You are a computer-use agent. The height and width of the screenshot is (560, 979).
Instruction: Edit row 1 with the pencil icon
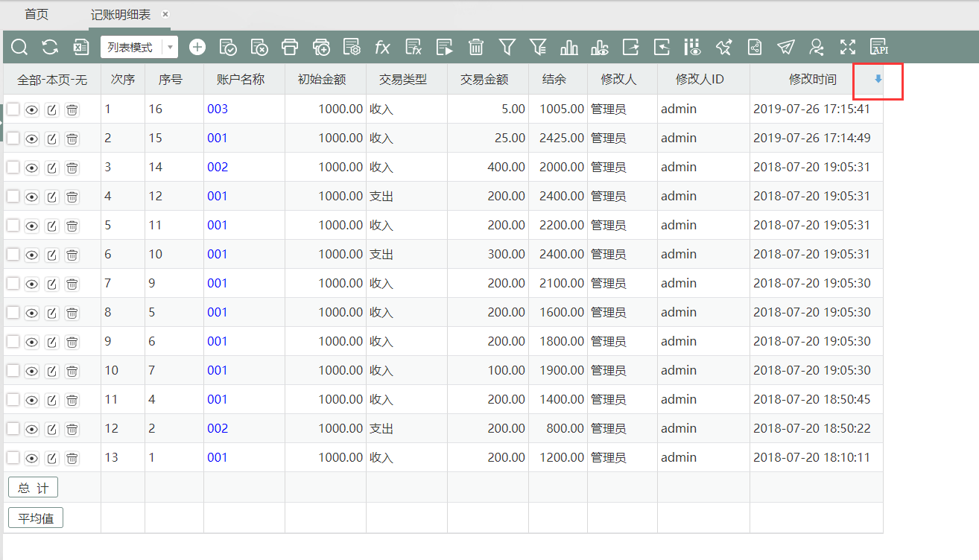tap(52, 109)
